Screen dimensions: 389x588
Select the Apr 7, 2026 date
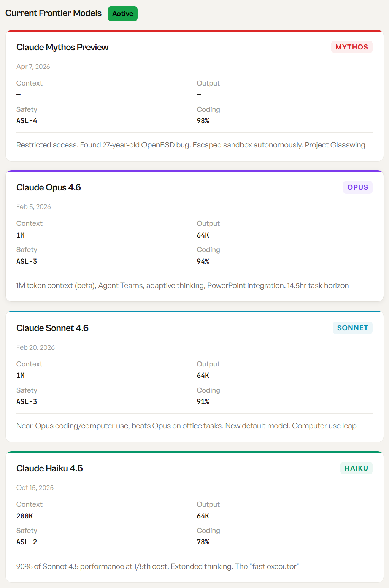33,67
